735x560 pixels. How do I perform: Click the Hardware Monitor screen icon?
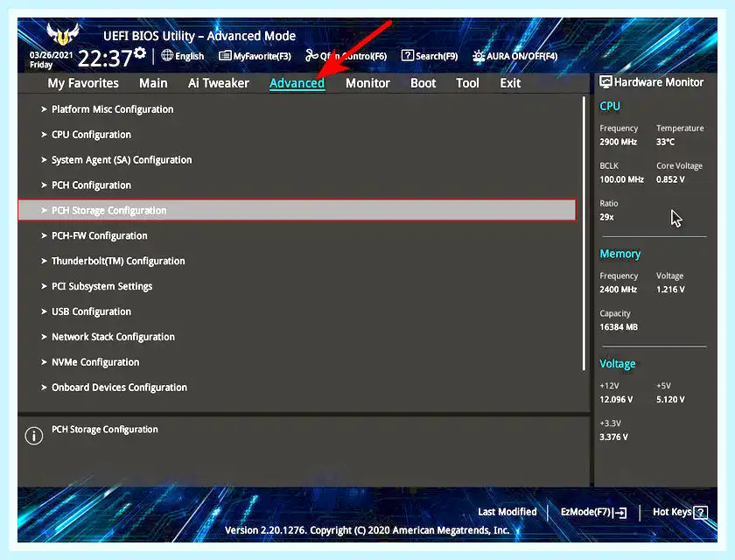click(x=605, y=82)
